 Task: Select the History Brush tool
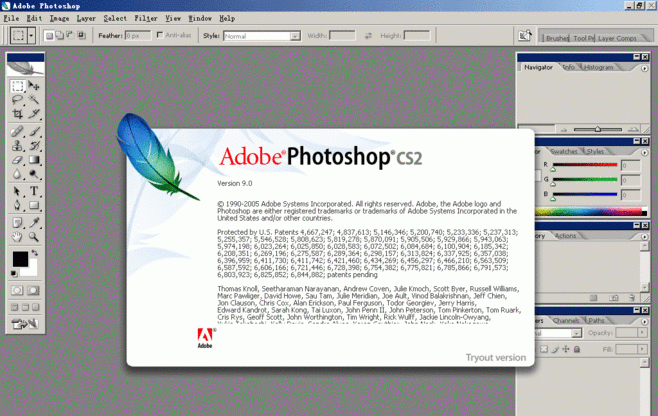tap(34, 146)
